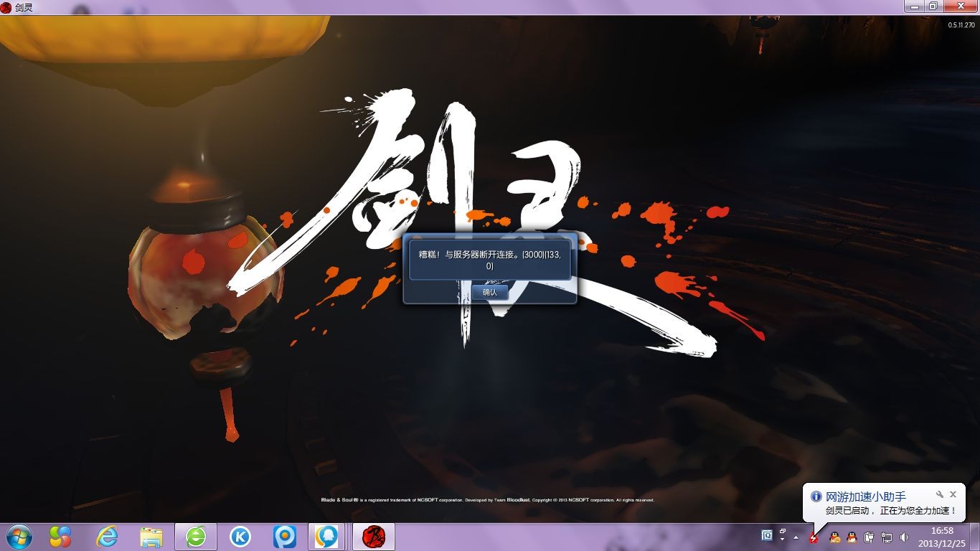Open Internet Explorer from the taskbar
The height and width of the screenshot is (551, 980).
(x=107, y=537)
